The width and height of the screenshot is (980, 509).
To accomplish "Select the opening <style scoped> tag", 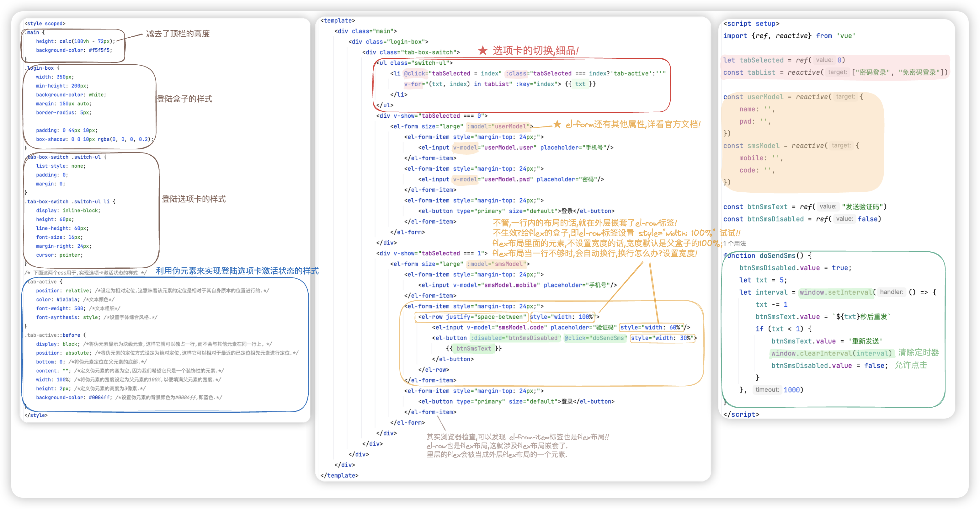I will point(45,24).
